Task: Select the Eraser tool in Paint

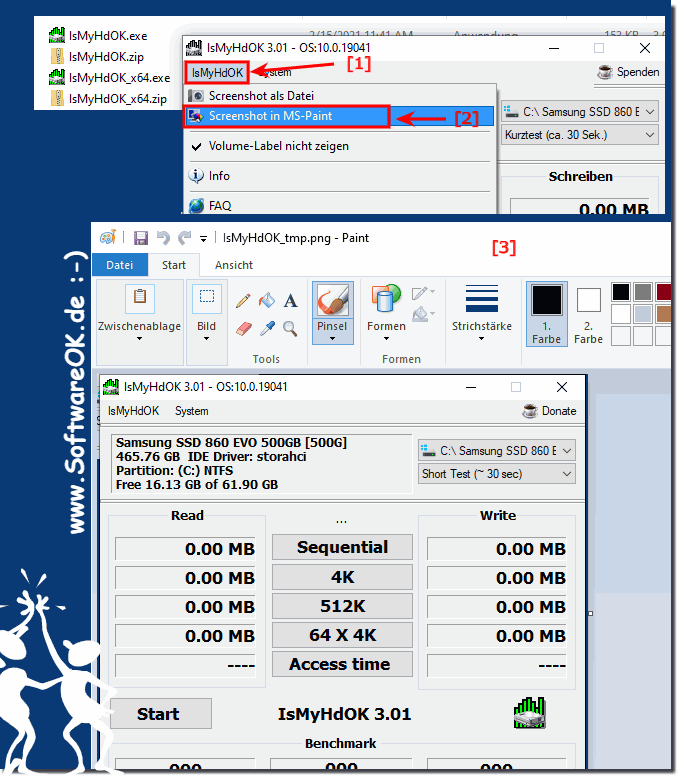Action: (x=243, y=329)
